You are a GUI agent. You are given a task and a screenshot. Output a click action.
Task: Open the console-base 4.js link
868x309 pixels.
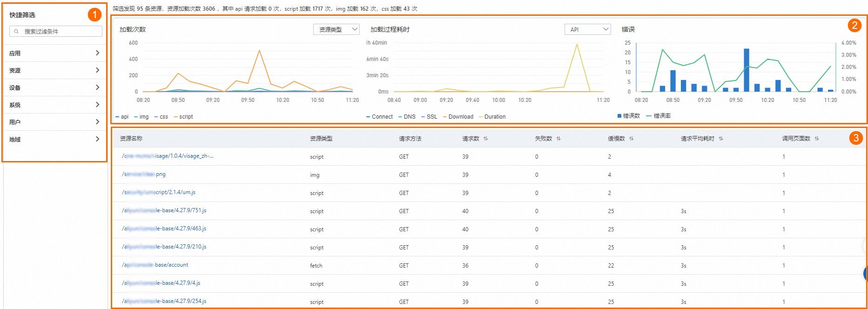click(161, 283)
